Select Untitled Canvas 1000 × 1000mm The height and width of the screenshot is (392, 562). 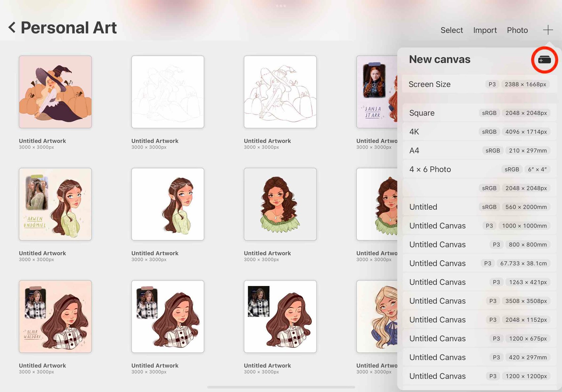pyautogui.click(x=479, y=226)
